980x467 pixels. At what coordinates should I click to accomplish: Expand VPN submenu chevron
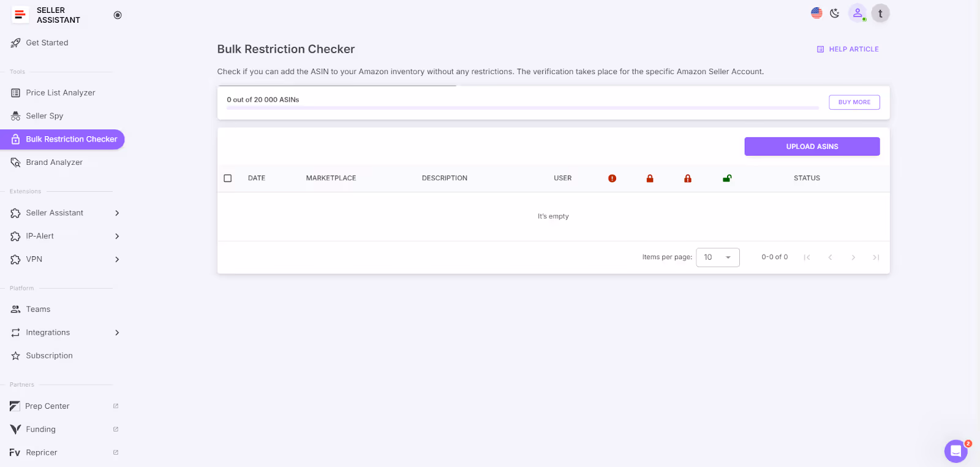[117, 260]
